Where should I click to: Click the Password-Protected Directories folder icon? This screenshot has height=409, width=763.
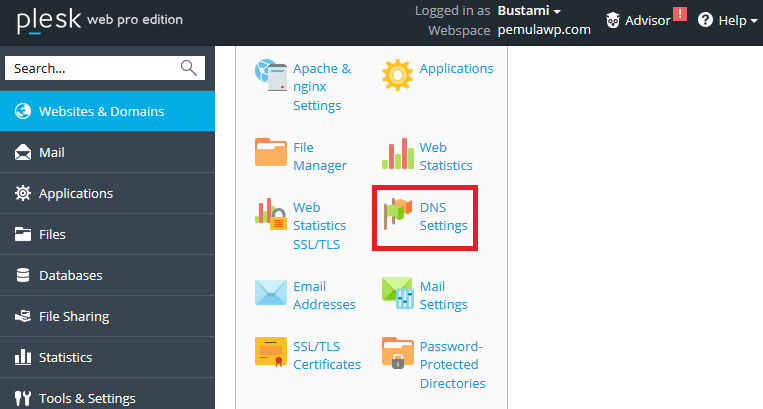[398, 353]
